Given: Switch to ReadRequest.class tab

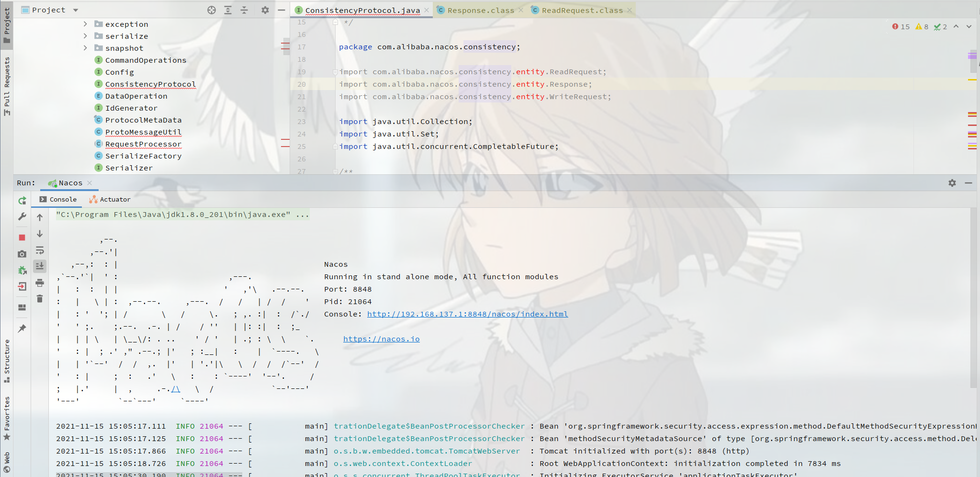Looking at the screenshot, I should tap(582, 10).
